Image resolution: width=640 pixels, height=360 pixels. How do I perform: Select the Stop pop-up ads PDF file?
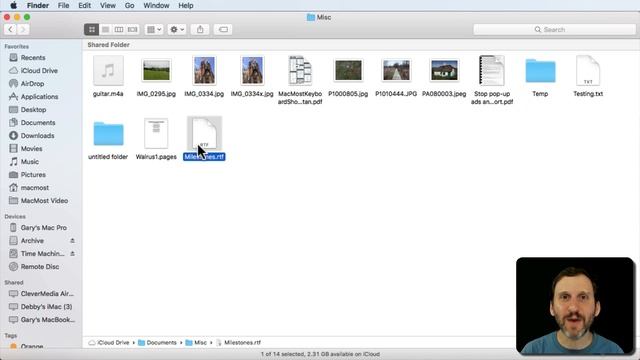point(492,71)
